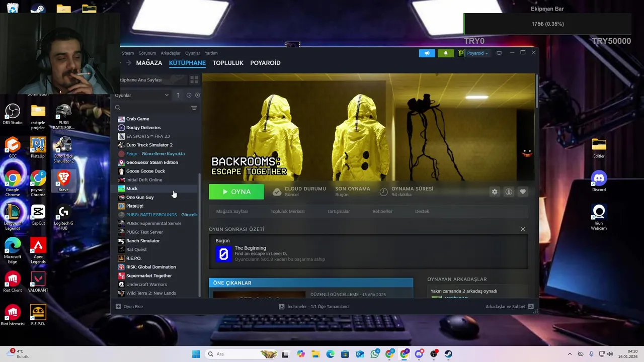Screen dimensions: 644x362
Task: Open the Yardım menu
Action: (211, 53)
